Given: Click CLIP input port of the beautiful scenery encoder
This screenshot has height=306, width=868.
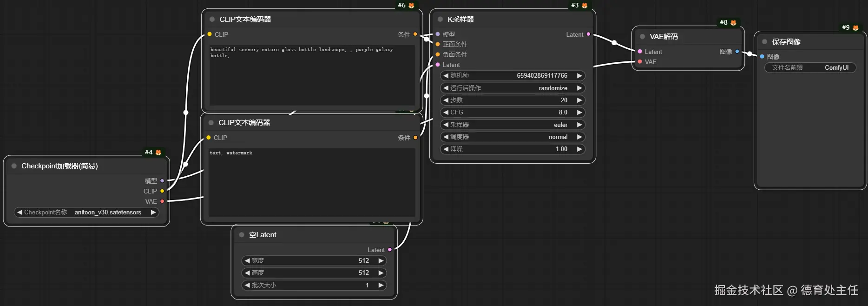Looking at the screenshot, I should [x=210, y=34].
